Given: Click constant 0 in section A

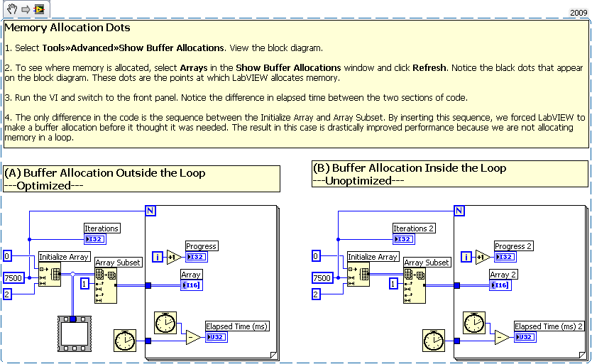Looking at the screenshot, I should click(x=8, y=256).
